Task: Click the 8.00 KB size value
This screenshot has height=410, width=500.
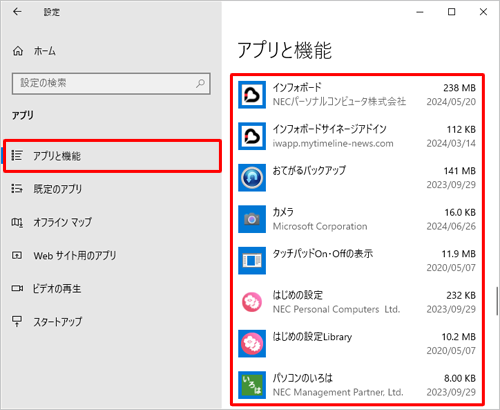Action: coord(460,378)
